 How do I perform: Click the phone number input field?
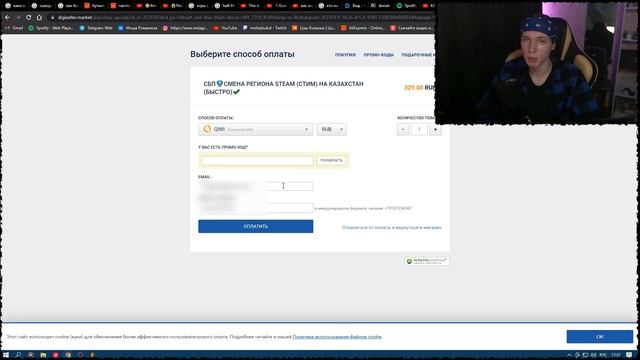click(x=256, y=208)
